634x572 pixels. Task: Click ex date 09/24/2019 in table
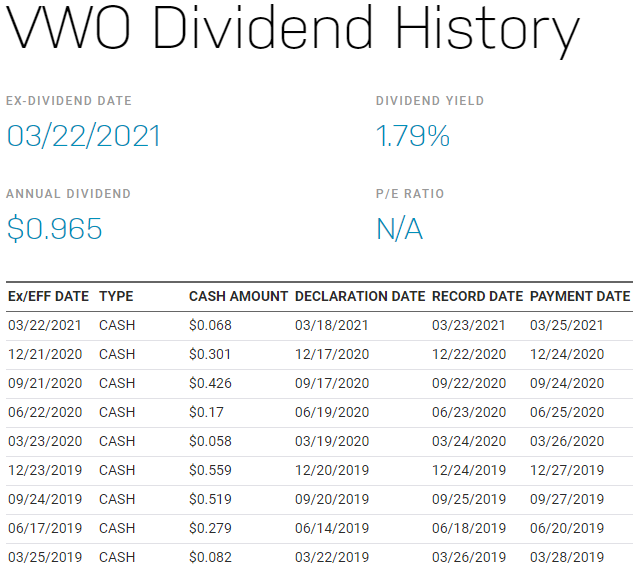click(45, 499)
